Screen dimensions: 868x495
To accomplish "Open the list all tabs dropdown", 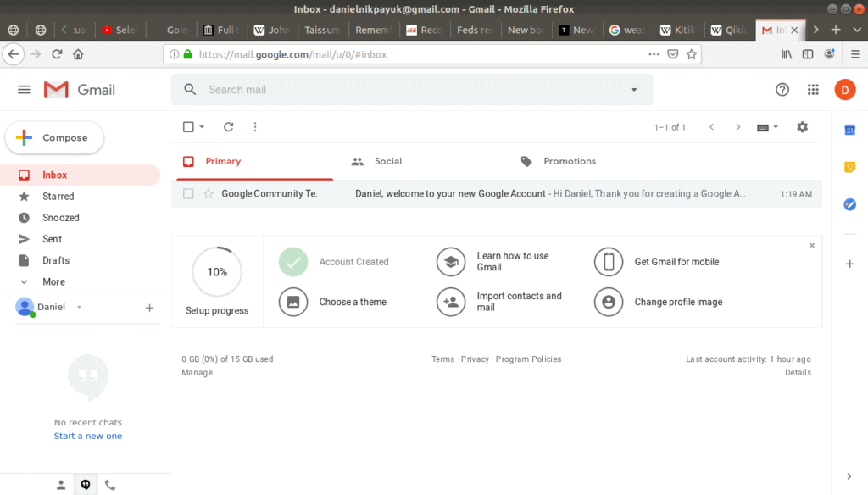I will point(857,30).
